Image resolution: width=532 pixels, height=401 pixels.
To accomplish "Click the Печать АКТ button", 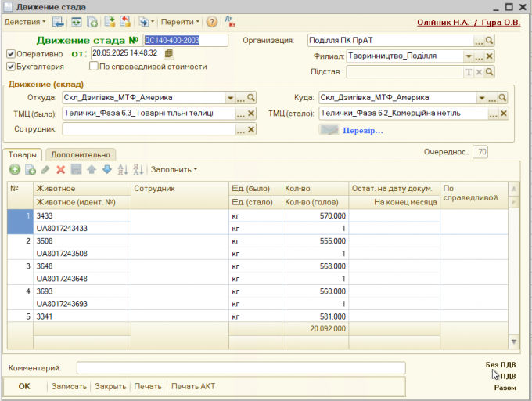I will tap(193, 386).
